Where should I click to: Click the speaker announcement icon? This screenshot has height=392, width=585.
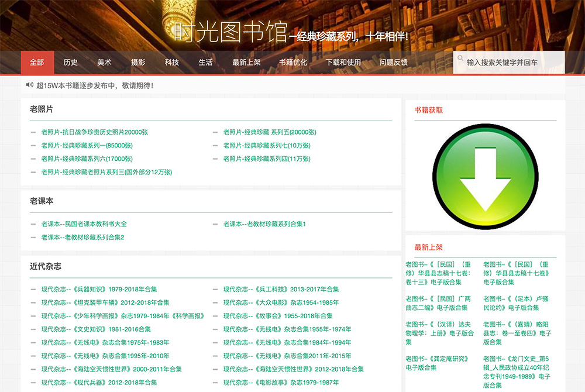click(x=29, y=85)
